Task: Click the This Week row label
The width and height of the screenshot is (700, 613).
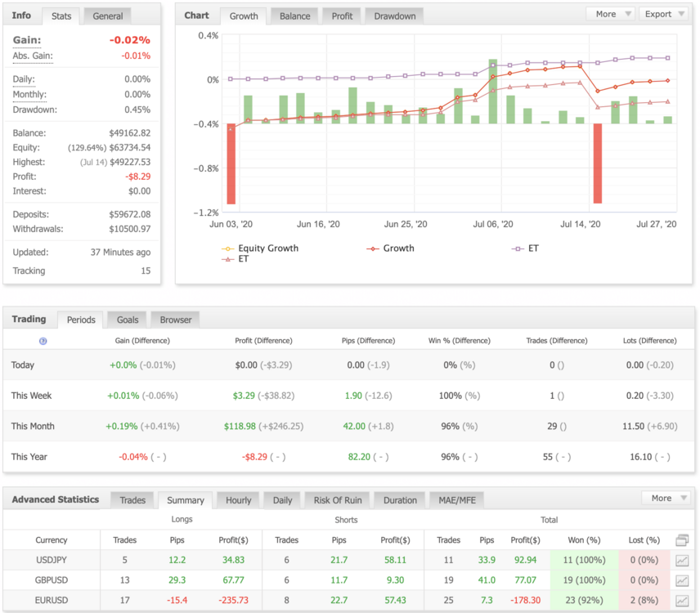Action: tap(31, 396)
